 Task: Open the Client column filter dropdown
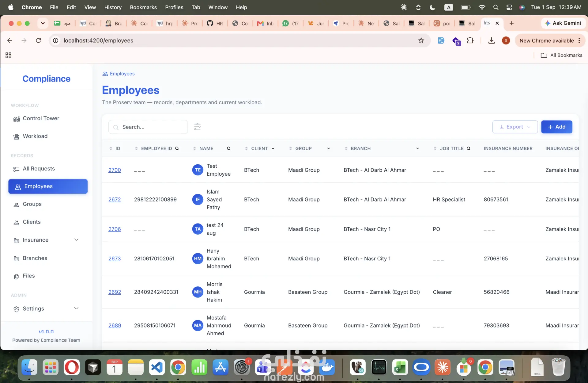tap(273, 148)
